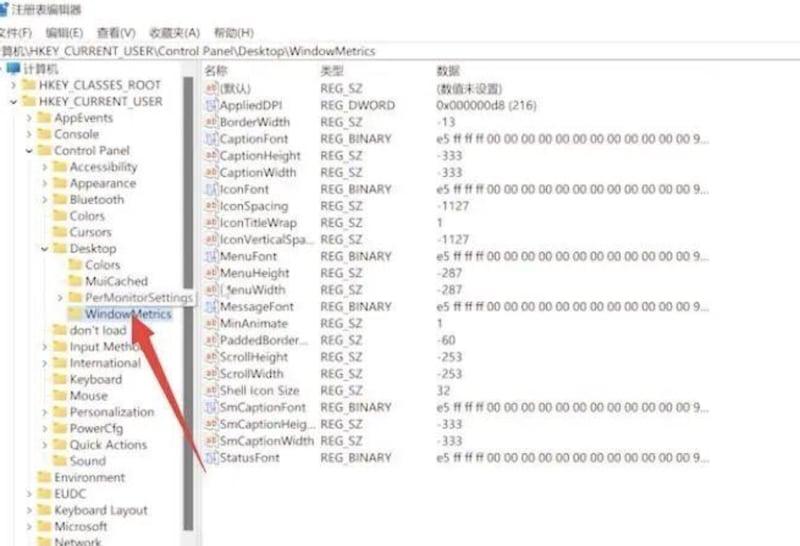800x546 pixels.
Task: Click the SmCaptionFont binary value icon
Action: click(211, 407)
